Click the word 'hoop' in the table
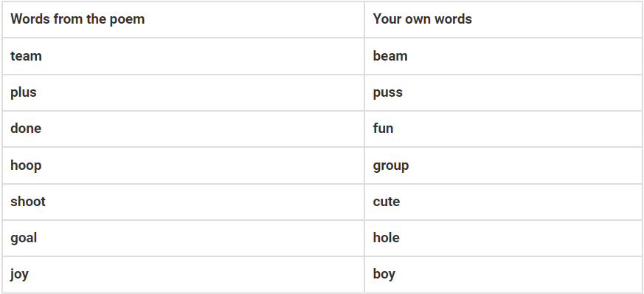644x294 pixels. pos(26,165)
